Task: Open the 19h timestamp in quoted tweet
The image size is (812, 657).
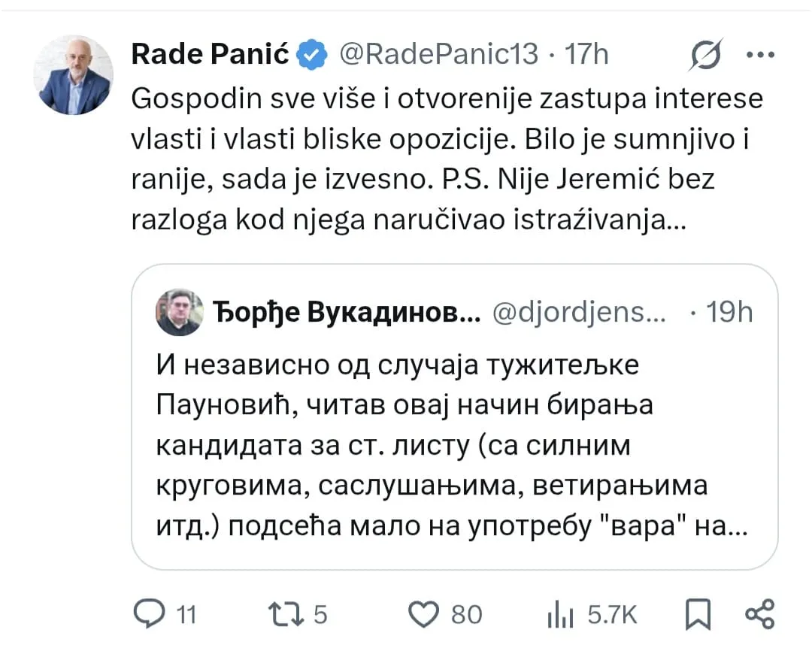Action: (729, 312)
